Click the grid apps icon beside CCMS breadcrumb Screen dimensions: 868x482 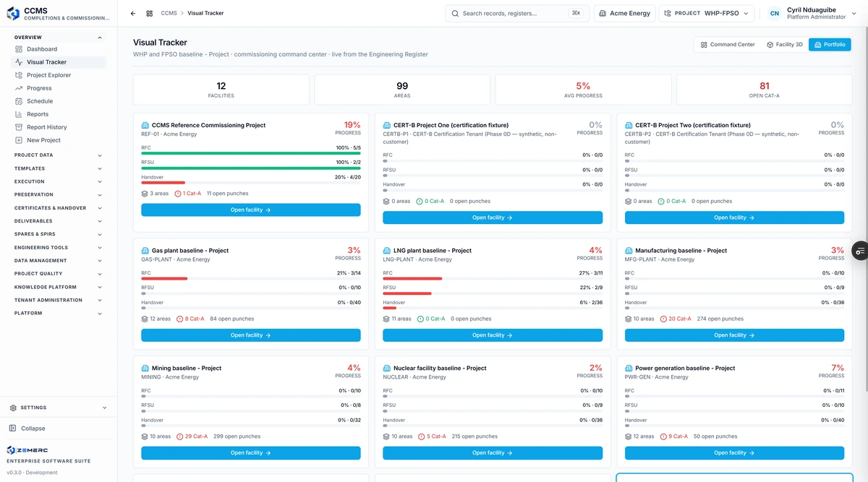[x=149, y=13]
